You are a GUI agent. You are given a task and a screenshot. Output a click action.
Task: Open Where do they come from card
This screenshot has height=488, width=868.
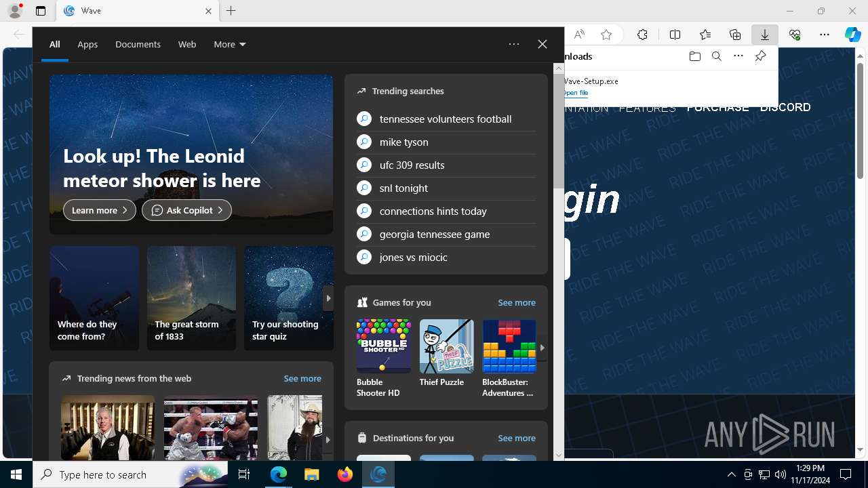coord(94,298)
